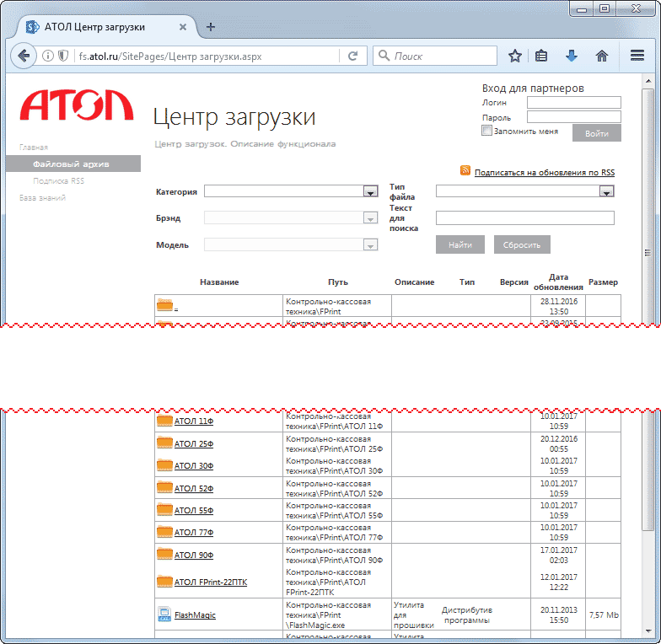Click the top folder icon in FPrint row
Screen dimensions: 661x644
point(164,304)
